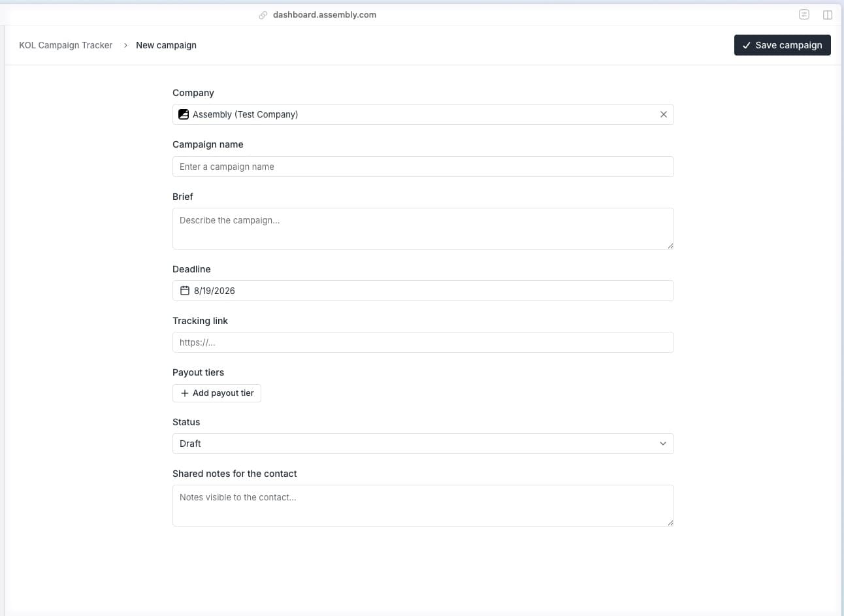Click the Assembly company logo icon

pyautogui.click(x=184, y=114)
